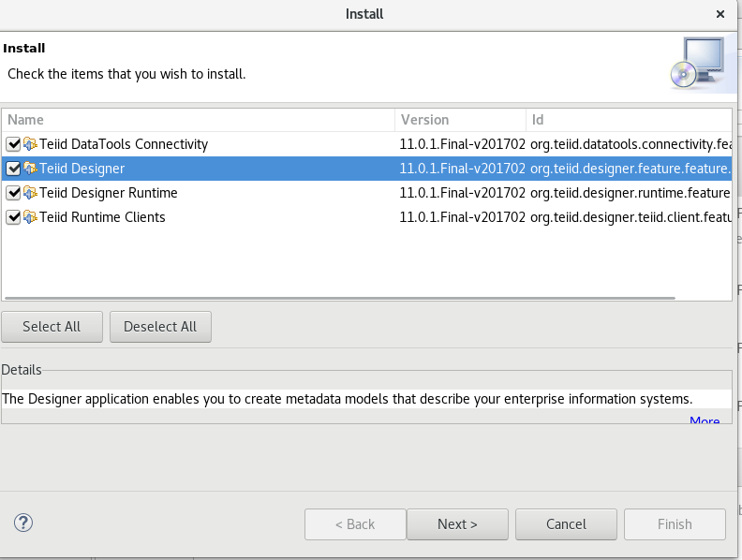
Task: Proceed with the Next > button
Action: coord(457,524)
